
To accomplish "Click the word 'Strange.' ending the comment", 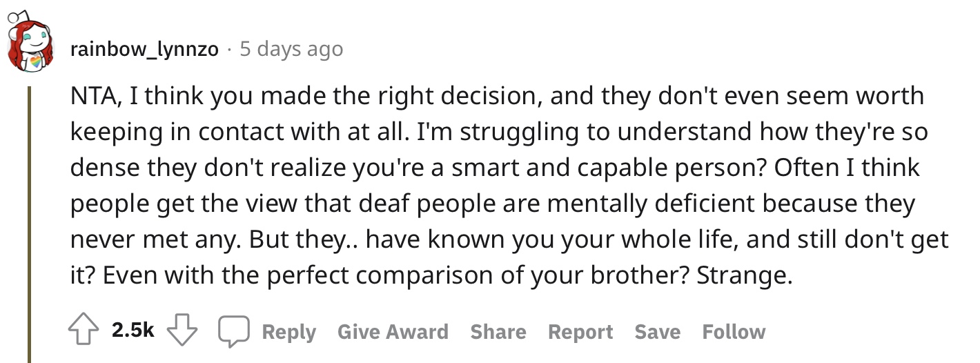I will tap(744, 276).
